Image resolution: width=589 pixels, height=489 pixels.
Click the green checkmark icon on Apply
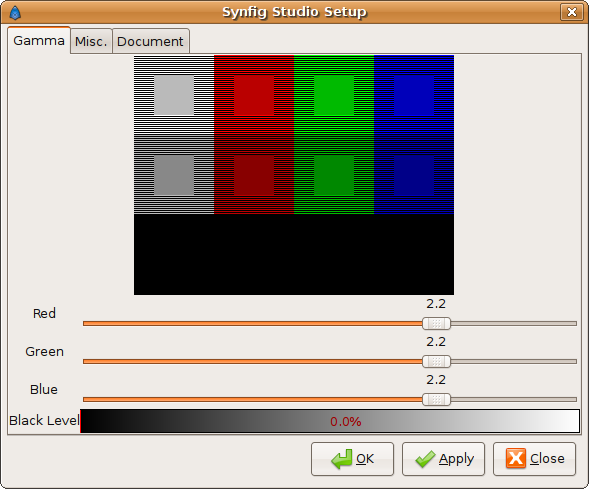(425, 459)
